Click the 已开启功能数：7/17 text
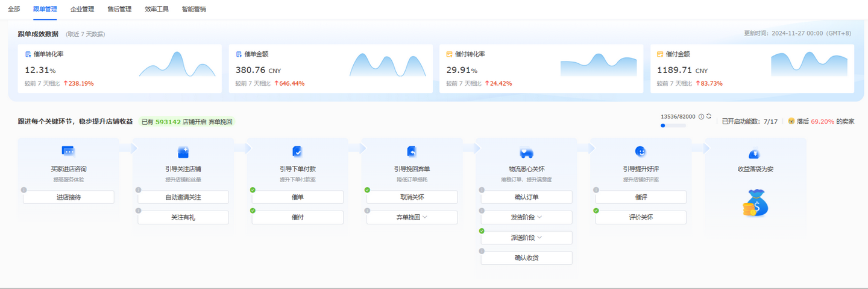The height and width of the screenshot is (289, 868). click(750, 121)
